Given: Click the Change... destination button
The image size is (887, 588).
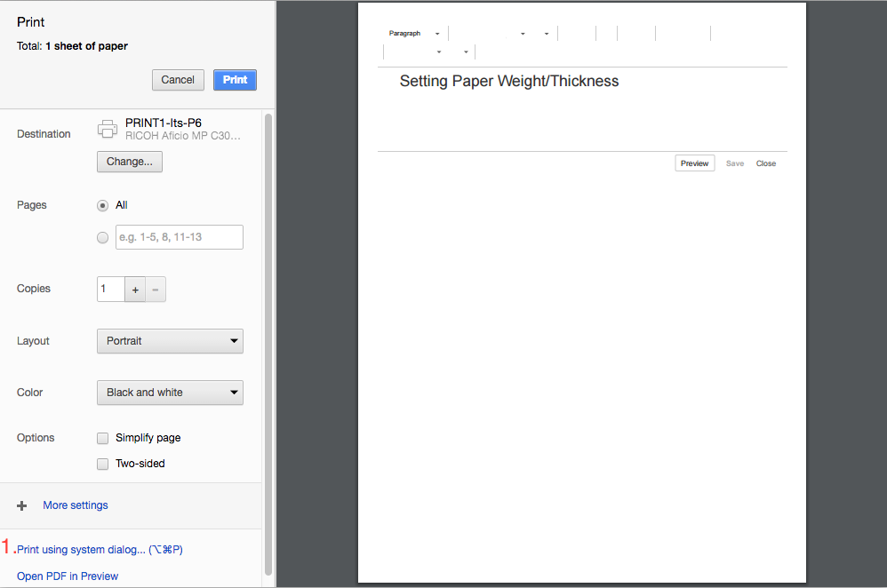Looking at the screenshot, I should click(129, 162).
